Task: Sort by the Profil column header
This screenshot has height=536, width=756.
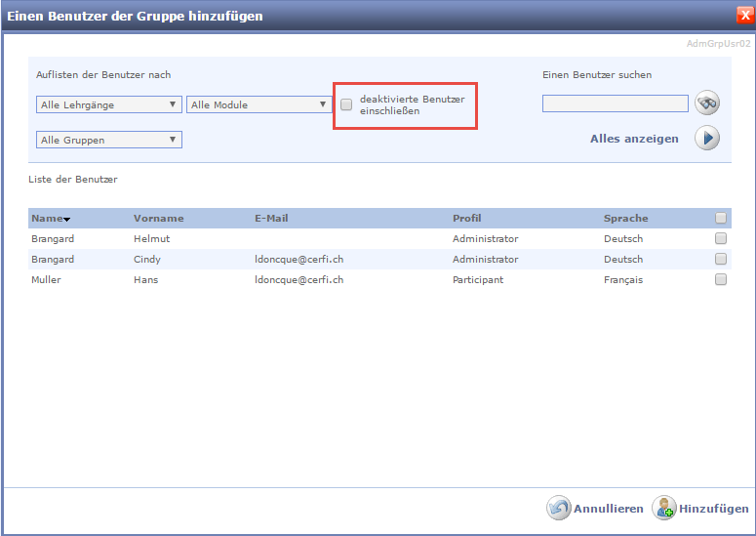Action: 466,219
